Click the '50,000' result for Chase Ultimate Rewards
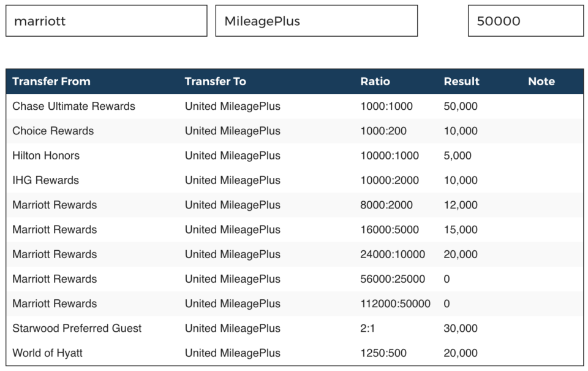 coord(461,106)
